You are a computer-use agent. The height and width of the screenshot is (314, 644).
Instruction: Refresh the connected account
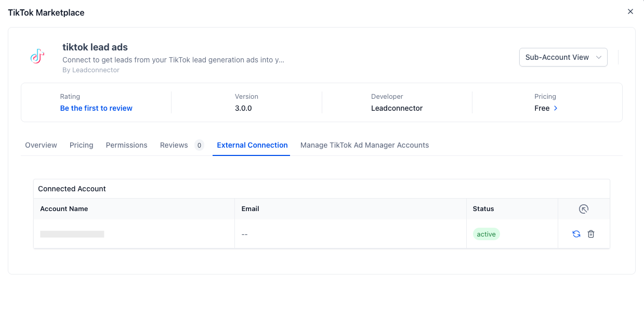[x=576, y=234]
